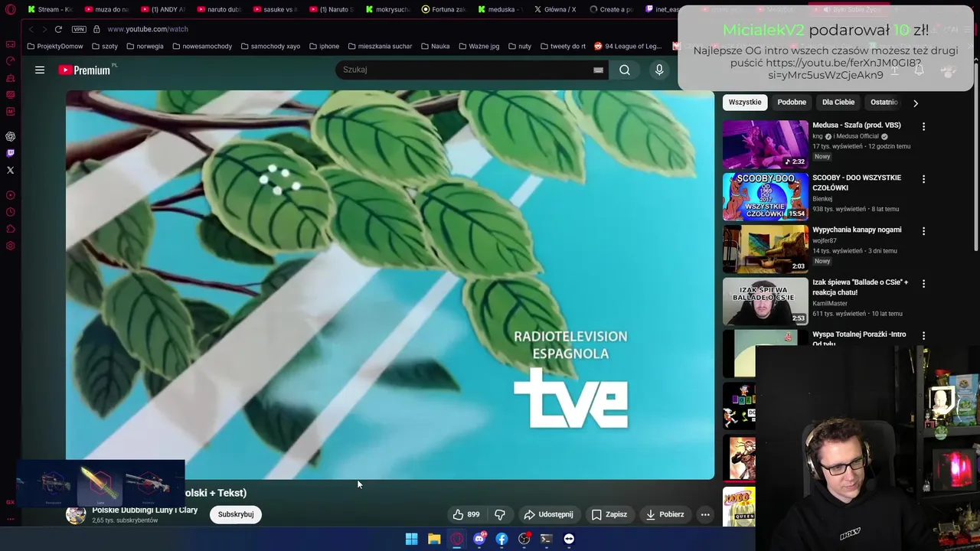Screen dimensions: 980x551
Task: Select the Dla Ciebie filter chip
Action: click(838, 102)
